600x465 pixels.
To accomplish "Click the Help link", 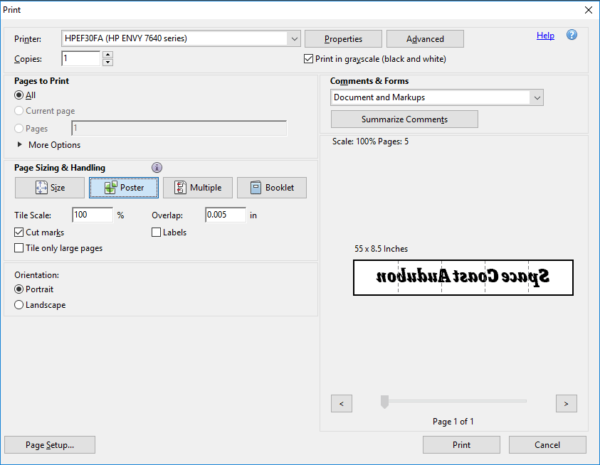I will (545, 36).
